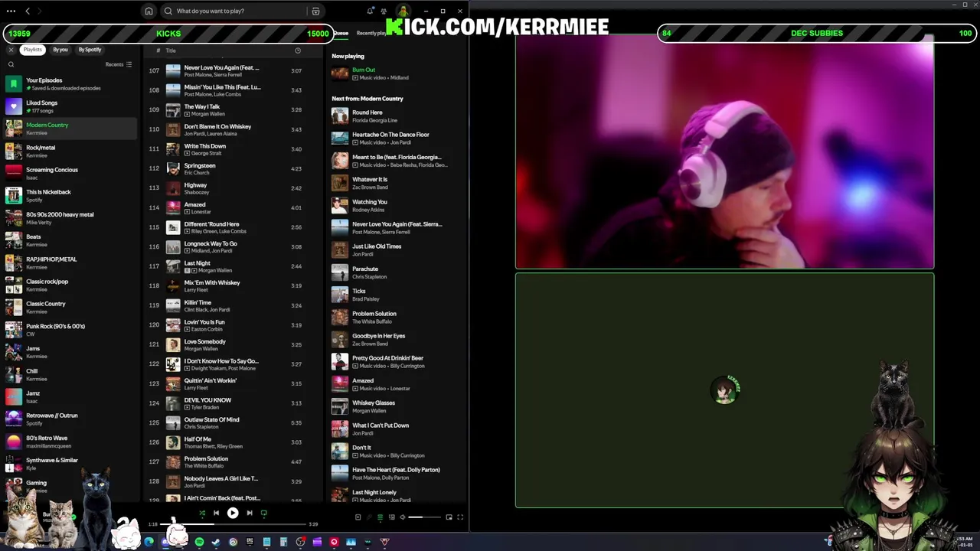Clear the library filter with X
Screen dimensions: 980x551
coord(11,50)
